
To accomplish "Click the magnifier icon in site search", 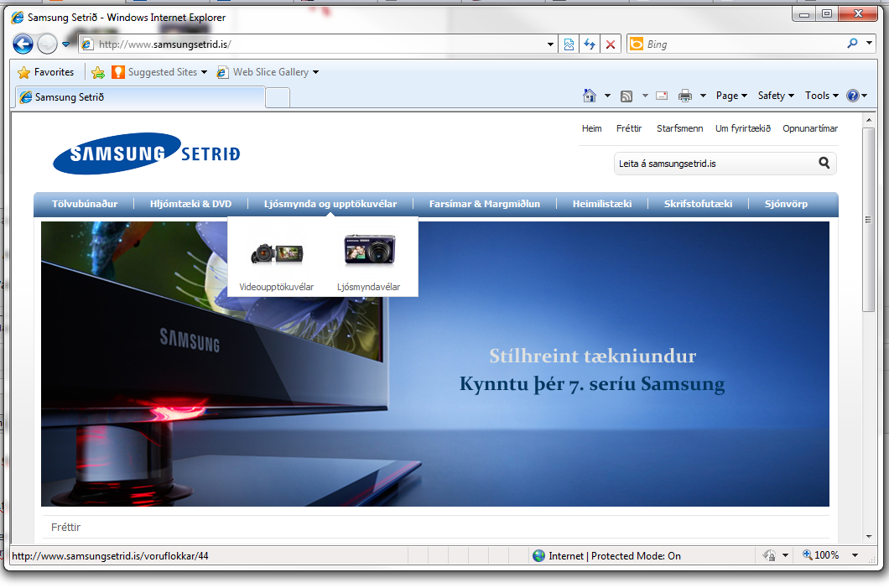I will tap(824, 164).
